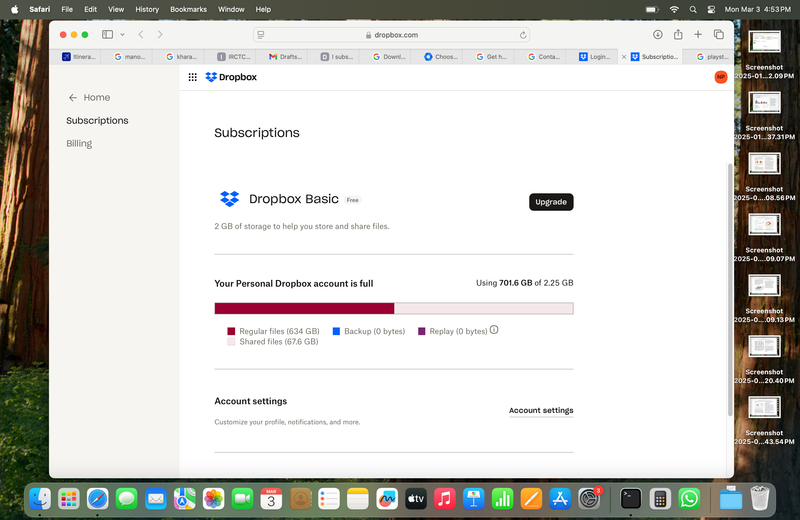
Task: Open Billing in left sidebar
Action: (79, 143)
